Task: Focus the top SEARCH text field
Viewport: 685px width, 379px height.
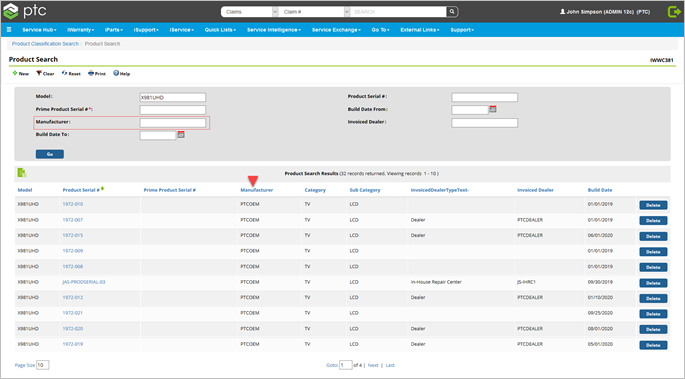Action: point(398,12)
